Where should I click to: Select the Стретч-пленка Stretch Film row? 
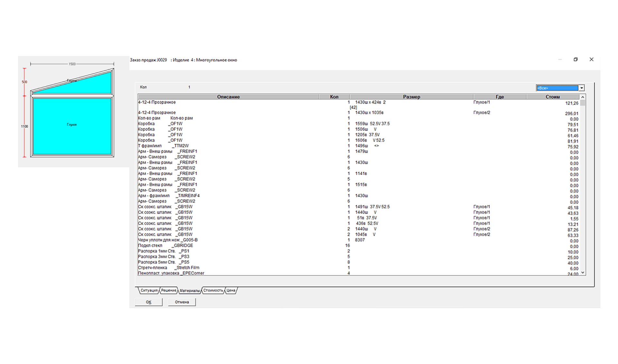pyautogui.click(x=168, y=268)
